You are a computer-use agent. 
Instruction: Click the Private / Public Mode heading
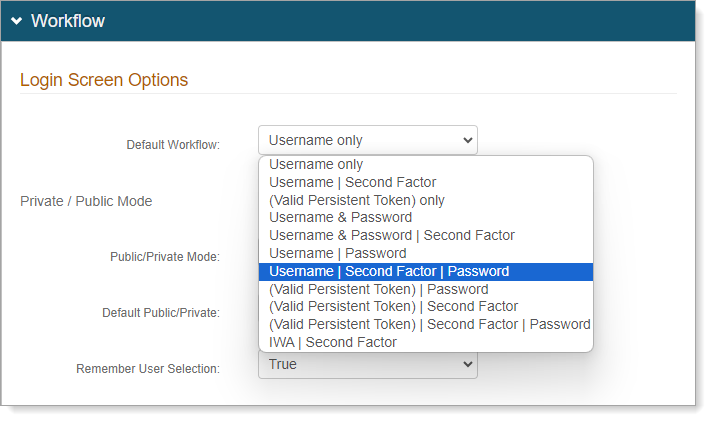[86, 201]
